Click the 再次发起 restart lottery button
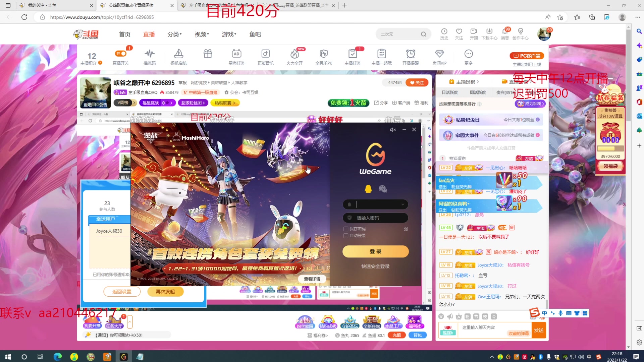Image resolution: width=644 pixels, height=362 pixels. coord(165,292)
